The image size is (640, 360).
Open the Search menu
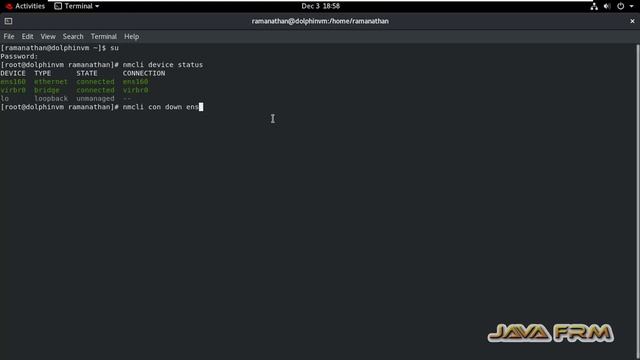pyautogui.click(x=73, y=36)
